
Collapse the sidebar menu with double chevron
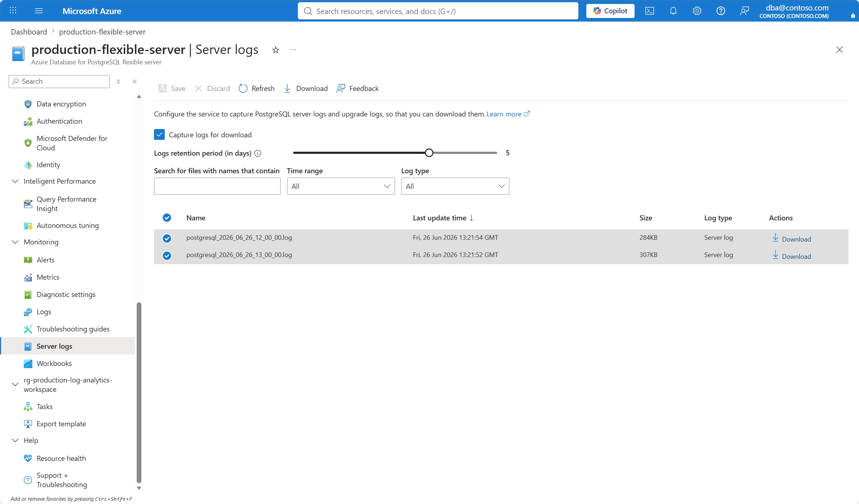135,82
